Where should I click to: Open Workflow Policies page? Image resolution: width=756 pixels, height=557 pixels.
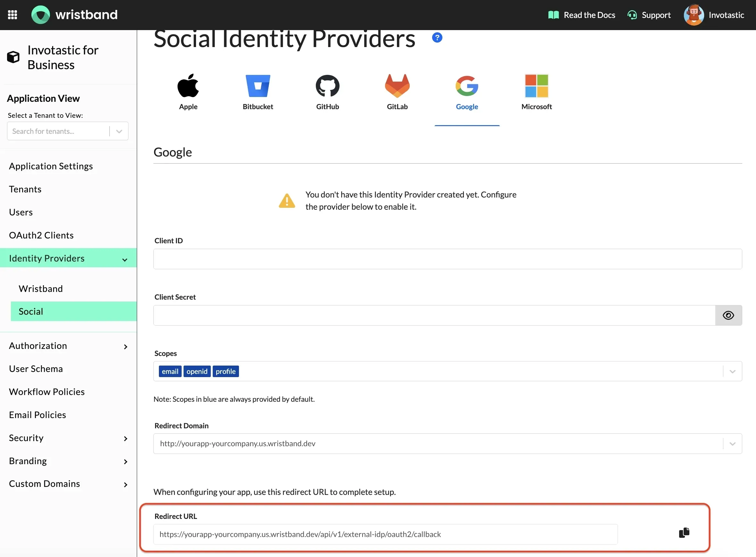[x=46, y=392]
